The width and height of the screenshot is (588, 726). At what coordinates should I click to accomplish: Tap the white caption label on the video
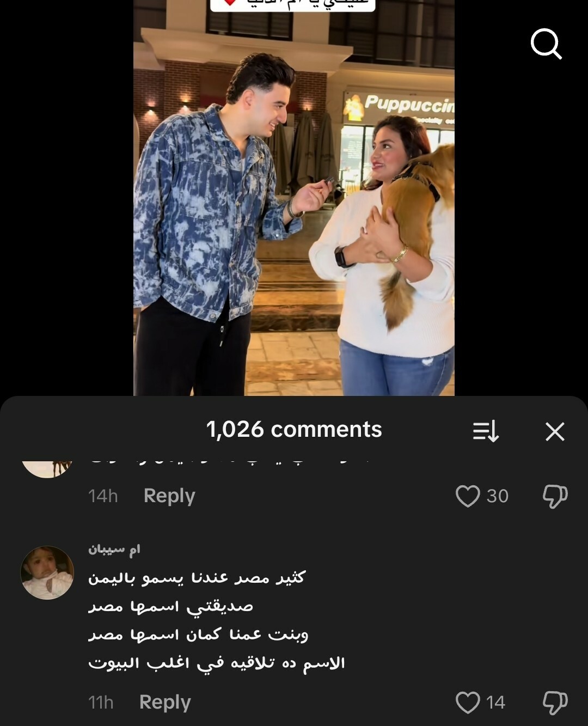tap(293, 5)
